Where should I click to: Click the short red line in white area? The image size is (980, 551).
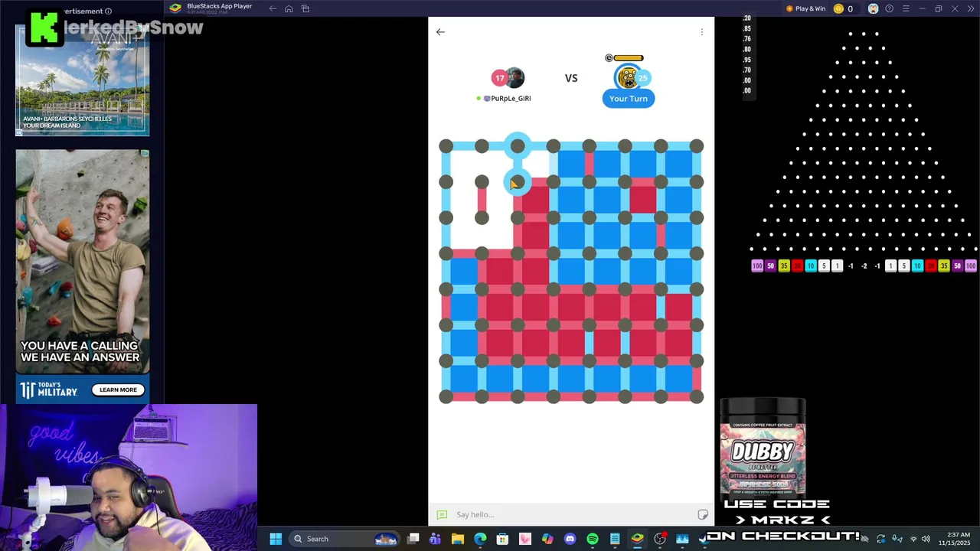(x=482, y=201)
